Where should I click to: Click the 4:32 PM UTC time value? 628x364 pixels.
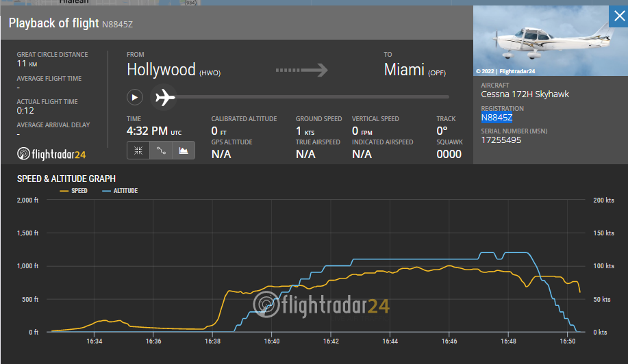coord(154,131)
